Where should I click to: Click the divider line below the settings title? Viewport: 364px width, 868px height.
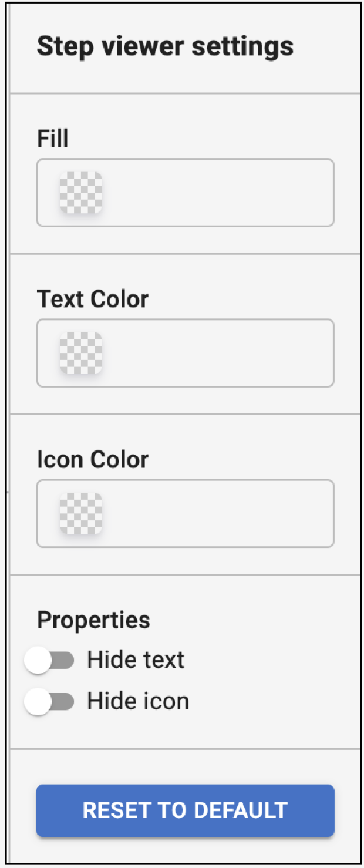[x=185, y=93]
